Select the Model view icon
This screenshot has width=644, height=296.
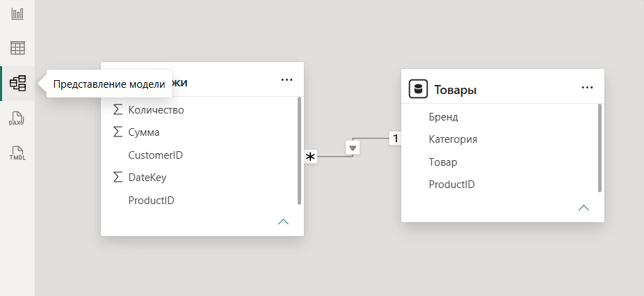point(17,84)
